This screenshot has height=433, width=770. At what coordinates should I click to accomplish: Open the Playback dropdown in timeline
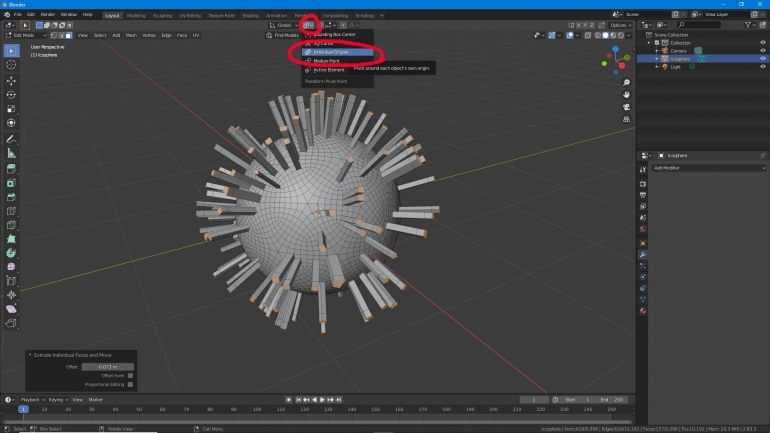click(32, 400)
